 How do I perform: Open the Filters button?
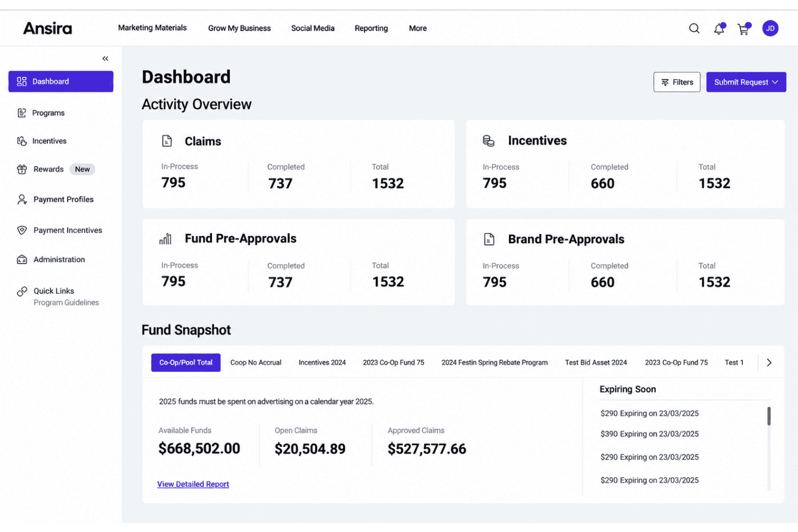coord(677,82)
